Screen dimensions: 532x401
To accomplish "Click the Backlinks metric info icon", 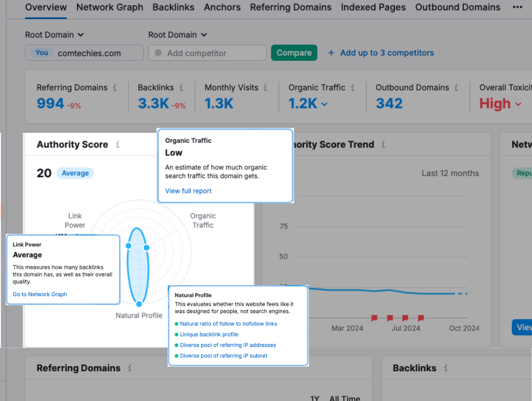I will point(182,87).
